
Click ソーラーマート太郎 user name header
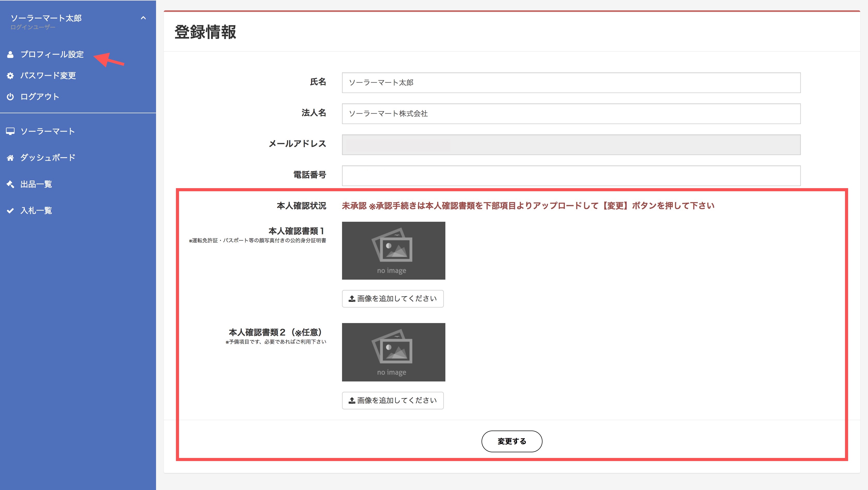click(46, 18)
